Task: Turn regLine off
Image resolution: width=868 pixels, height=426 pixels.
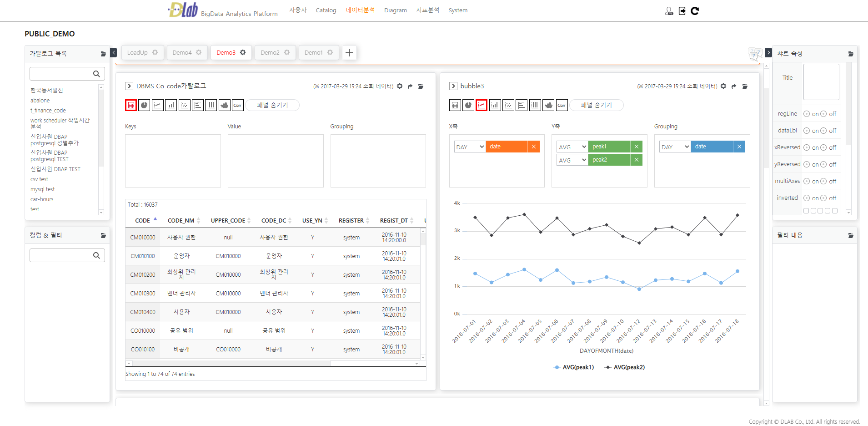Action: point(823,114)
